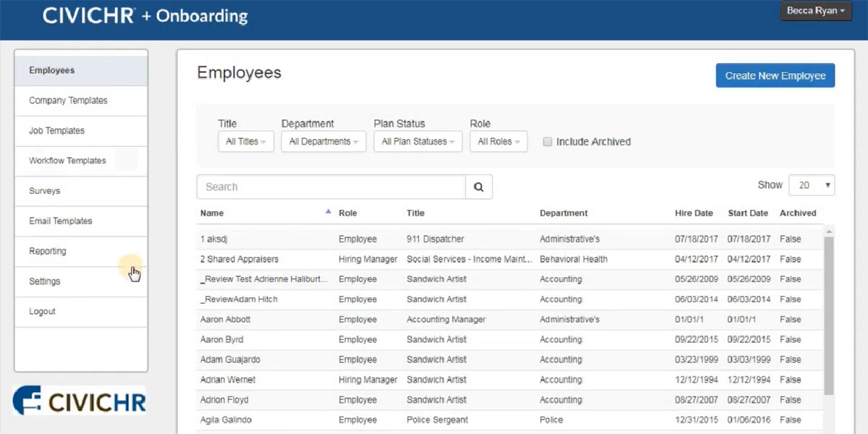Screen dimensions: 868x434
Task: Open Workflow Templates from sidebar
Action: 67,161
